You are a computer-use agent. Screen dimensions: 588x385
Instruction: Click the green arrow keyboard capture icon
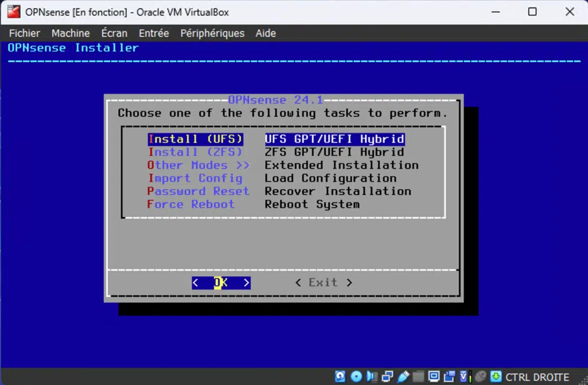coord(496,376)
